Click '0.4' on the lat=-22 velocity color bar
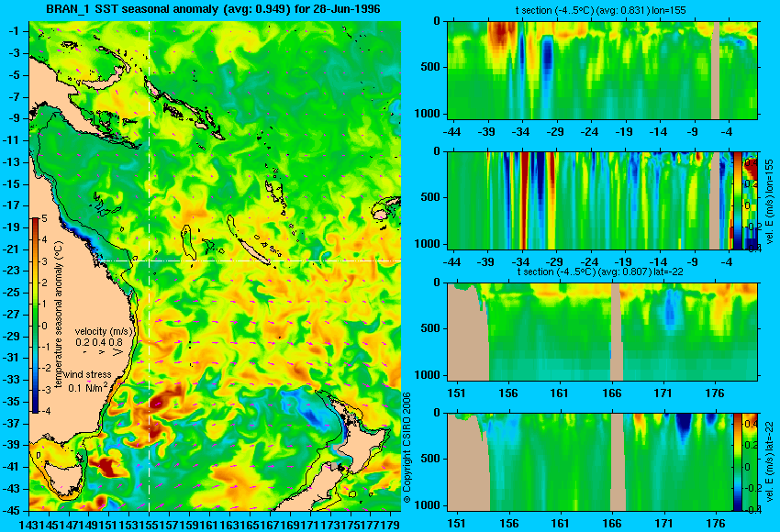Viewport: 780px width, 532px height. click(x=750, y=424)
